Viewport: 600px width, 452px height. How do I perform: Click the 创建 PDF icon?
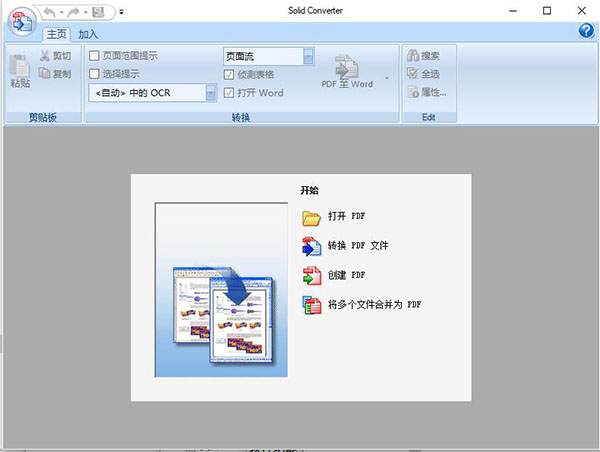click(311, 276)
